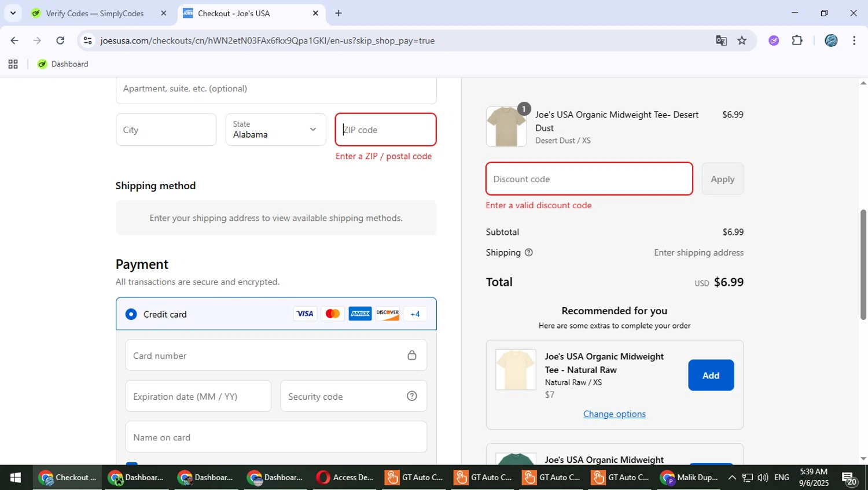Viewport: 868px width, 490px height.
Task: Open the Chrome three-dot menu
Action: (854, 40)
